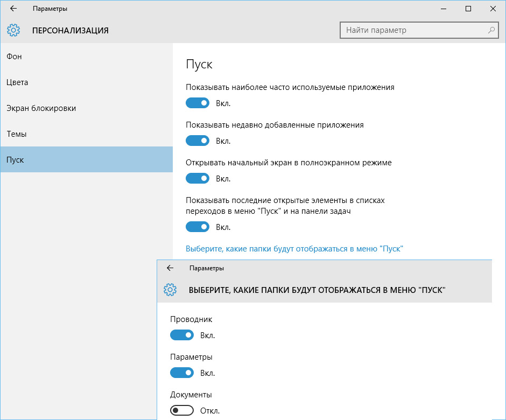Click the back arrow in main Параметры window
The width and height of the screenshot is (506, 420).
(13, 9)
